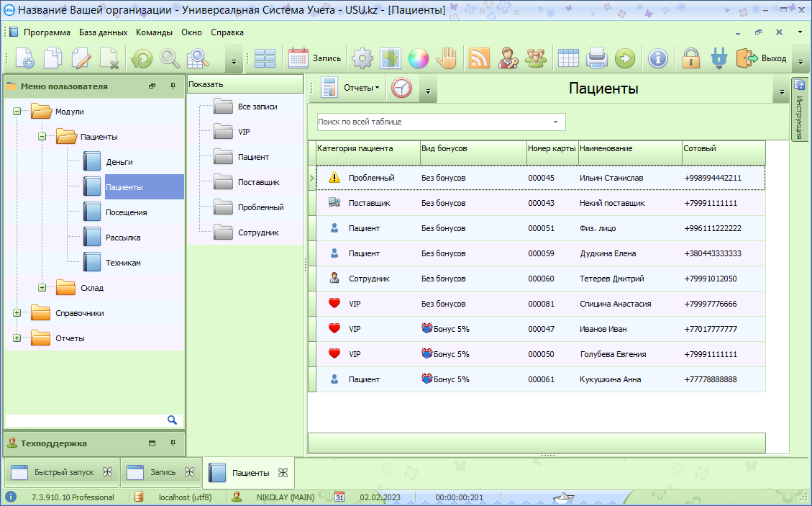This screenshot has width=812, height=506.
Task: Click the printer icon in toolbar
Action: click(597, 58)
